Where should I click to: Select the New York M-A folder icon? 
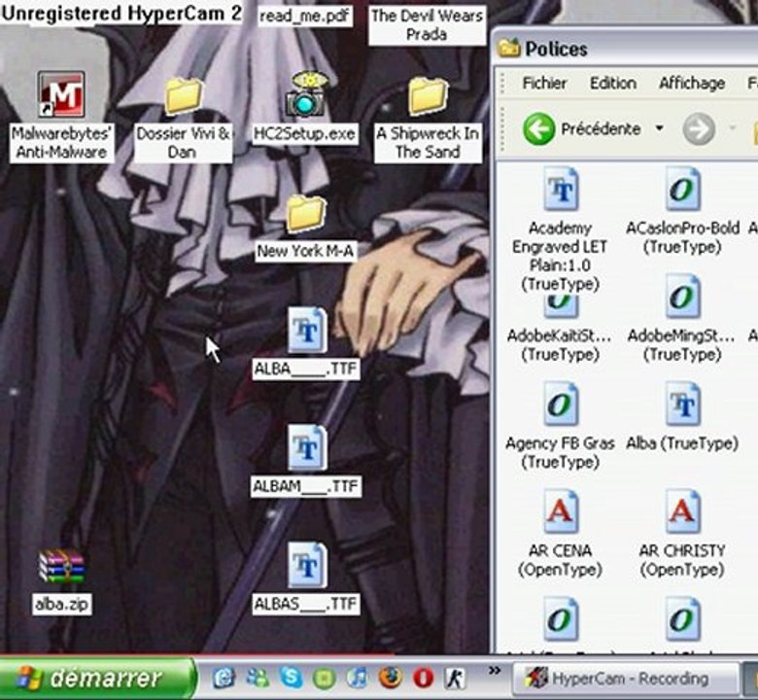(305, 213)
